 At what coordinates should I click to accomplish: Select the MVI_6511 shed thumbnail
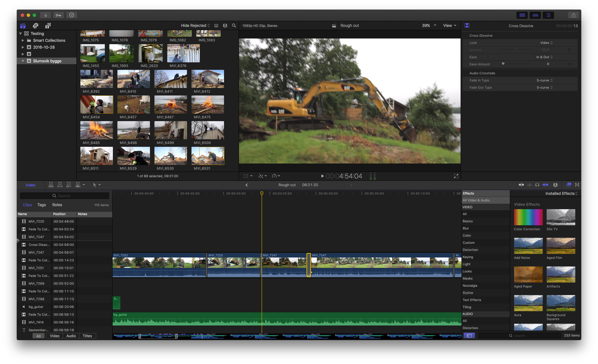pos(96,156)
